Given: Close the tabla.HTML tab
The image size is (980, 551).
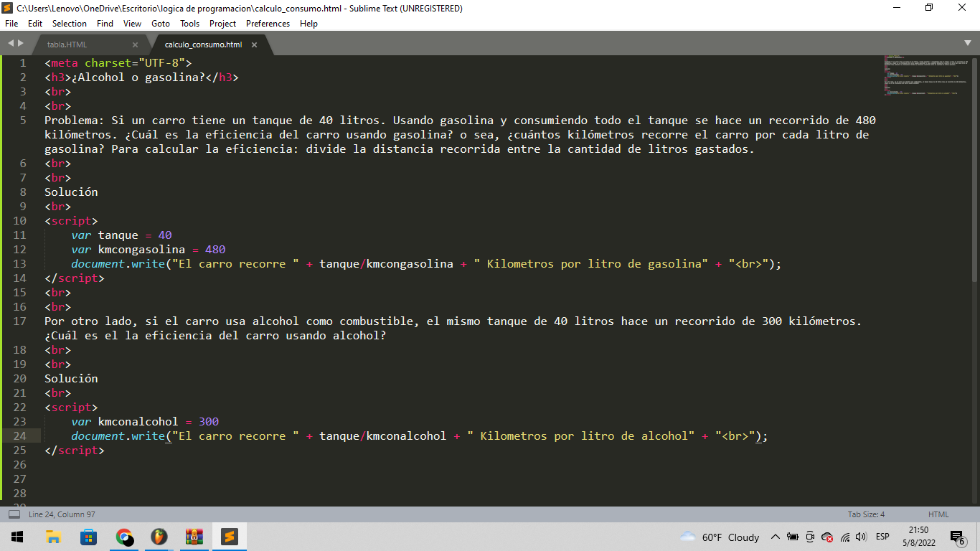Looking at the screenshot, I should click(x=135, y=44).
